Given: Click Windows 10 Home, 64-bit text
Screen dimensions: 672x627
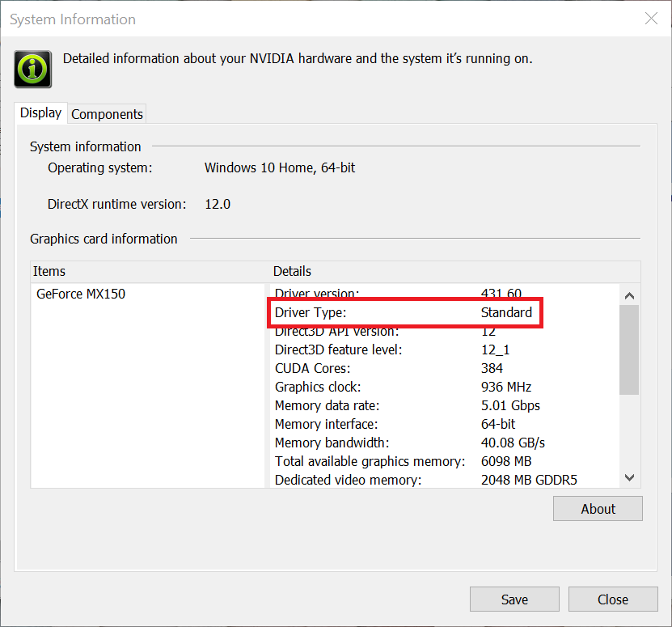Looking at the screenshot, I should pos(280,167).
